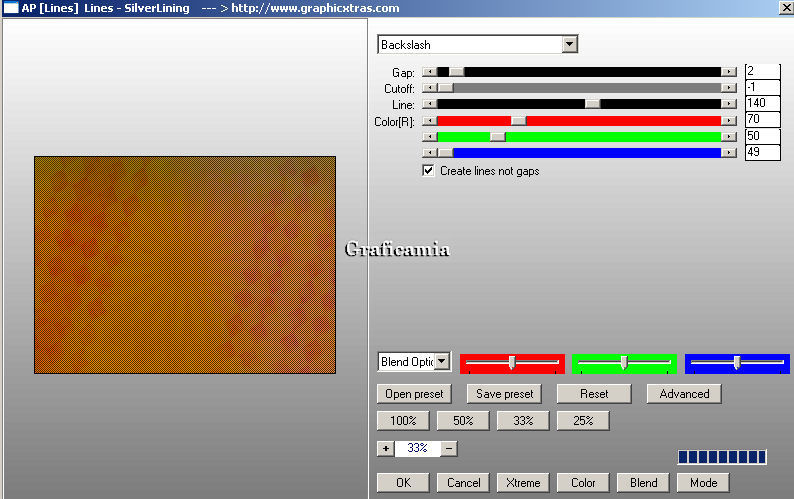
Task: Click the plus zoom in button
Action: point(386,448)
